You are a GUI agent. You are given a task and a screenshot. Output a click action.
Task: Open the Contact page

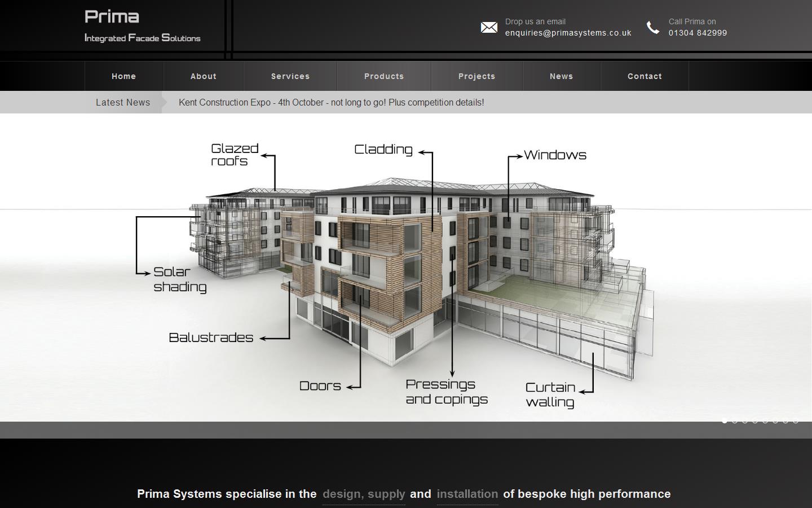(645, 76)
